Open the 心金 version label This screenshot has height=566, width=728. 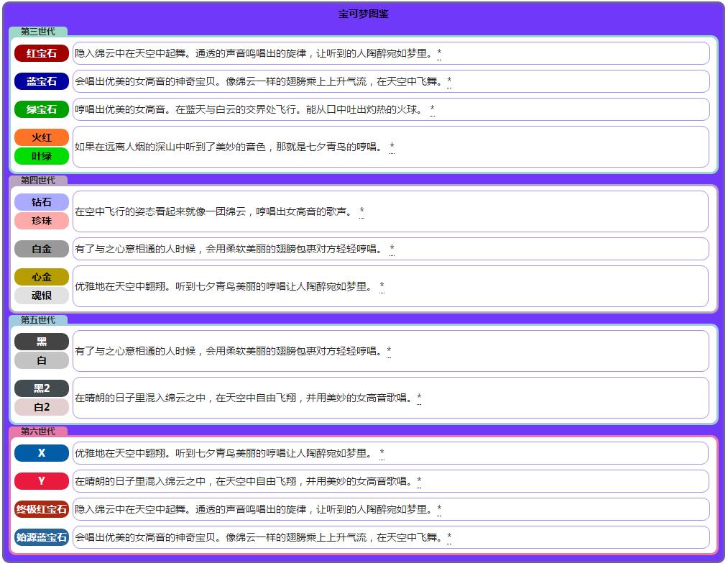(41, 277)
